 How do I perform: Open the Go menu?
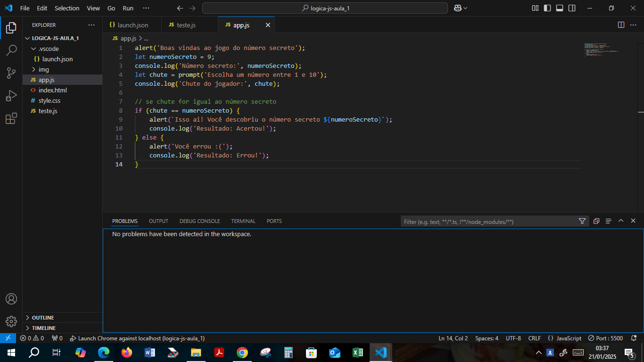pyautogui.click(x=111, y=8)
